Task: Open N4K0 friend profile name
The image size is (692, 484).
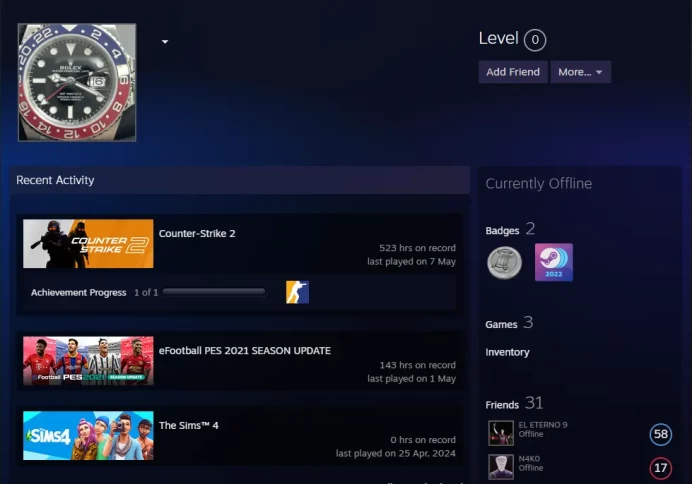Action: tap(529, 459)
